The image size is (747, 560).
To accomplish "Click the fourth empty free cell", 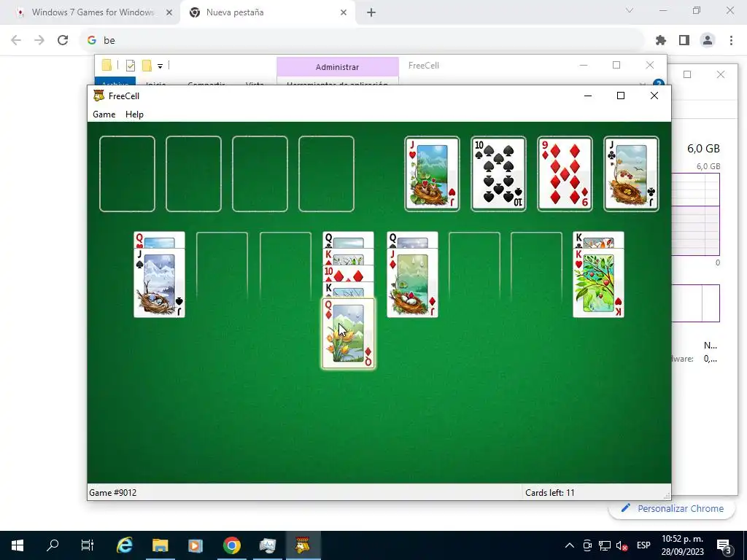I will 326,174.
